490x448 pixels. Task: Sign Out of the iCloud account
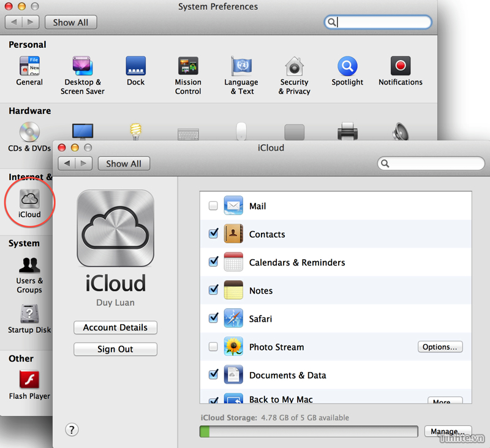point(115,349)
